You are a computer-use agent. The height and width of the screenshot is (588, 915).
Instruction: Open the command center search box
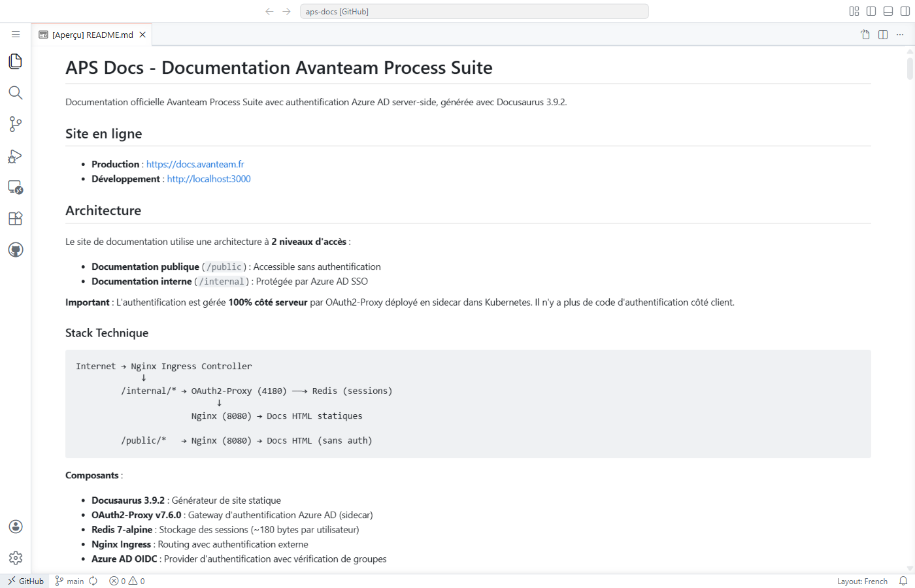[x=474, y=11]
